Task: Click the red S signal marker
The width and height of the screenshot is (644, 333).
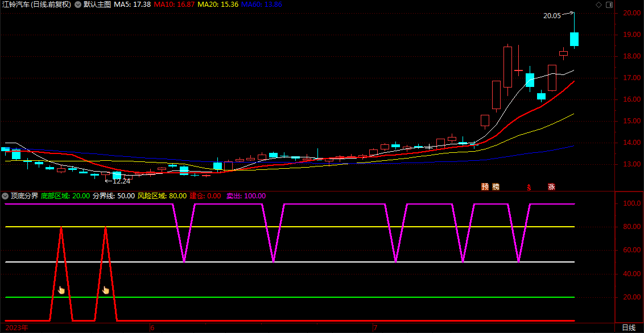Action: pyautogui.click(x=530, y=188)
